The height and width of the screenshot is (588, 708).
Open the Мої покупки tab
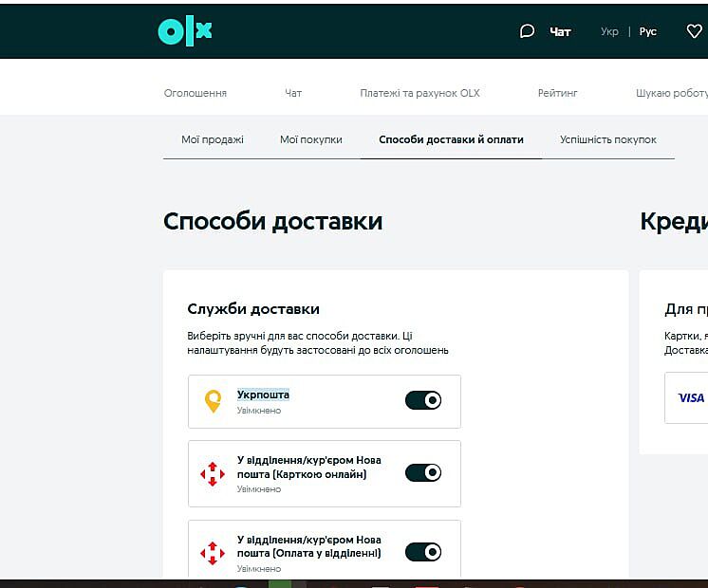311,139
